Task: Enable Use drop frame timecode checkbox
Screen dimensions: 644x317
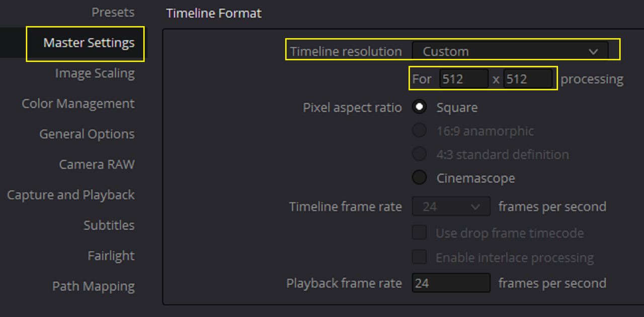Action: click(419, 233)
